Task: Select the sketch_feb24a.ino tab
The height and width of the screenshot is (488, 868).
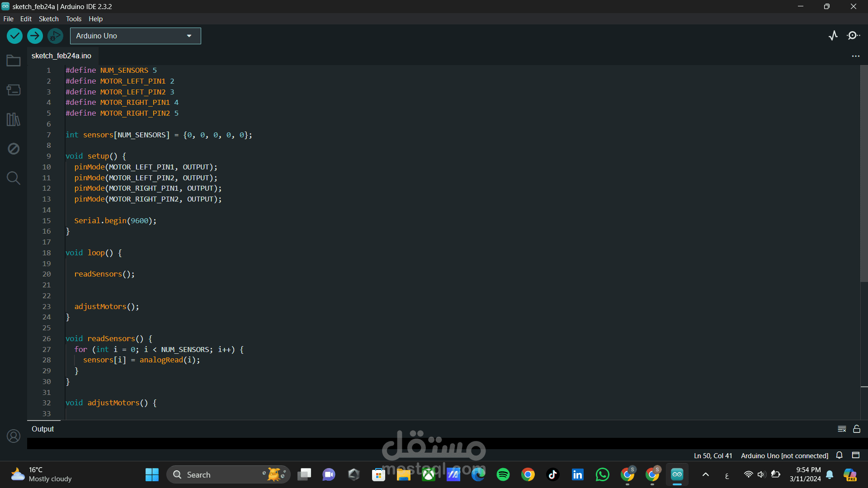Action: tap(61, 56)
